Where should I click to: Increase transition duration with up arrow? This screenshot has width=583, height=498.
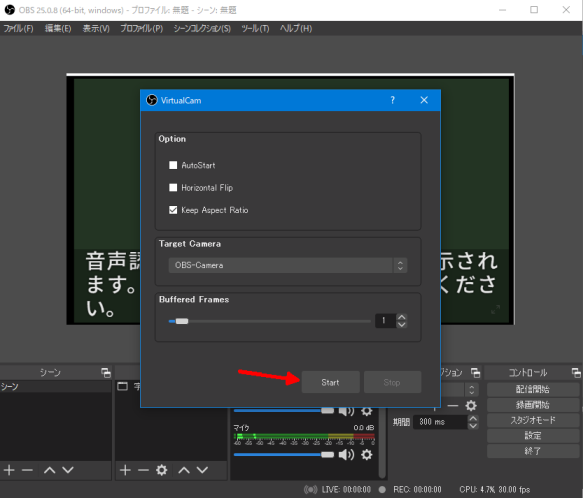pyautogui.click(x=473, y=418)
